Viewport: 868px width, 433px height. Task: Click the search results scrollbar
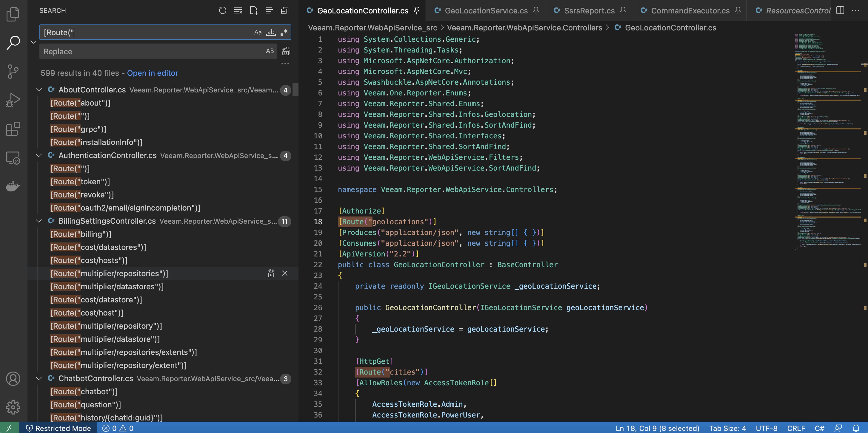(295, 89)
